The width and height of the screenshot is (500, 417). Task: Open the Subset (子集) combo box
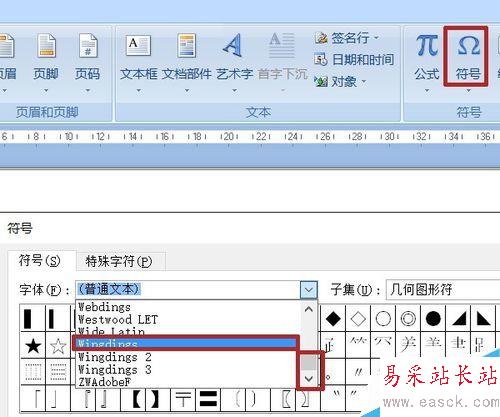click(x=443, y=289)
